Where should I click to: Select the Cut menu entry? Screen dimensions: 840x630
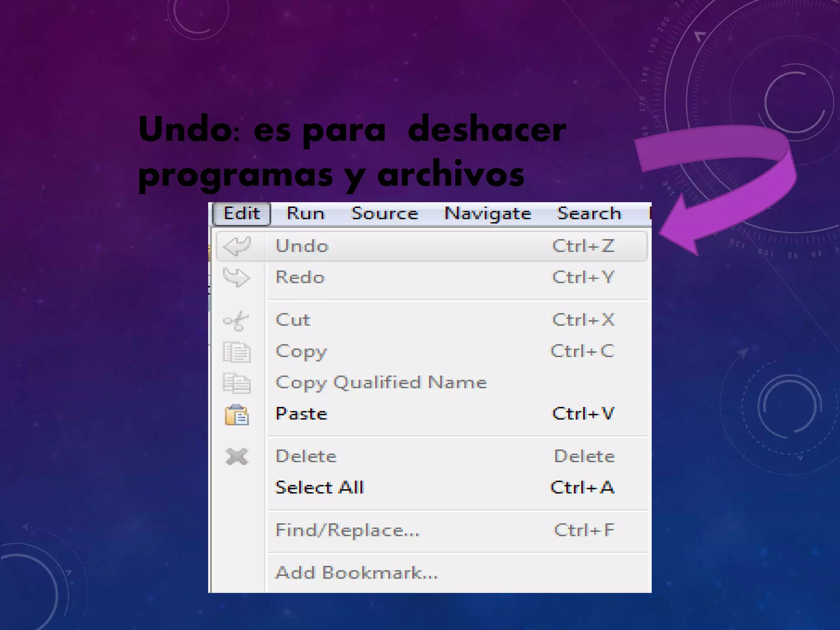[431, 320]
